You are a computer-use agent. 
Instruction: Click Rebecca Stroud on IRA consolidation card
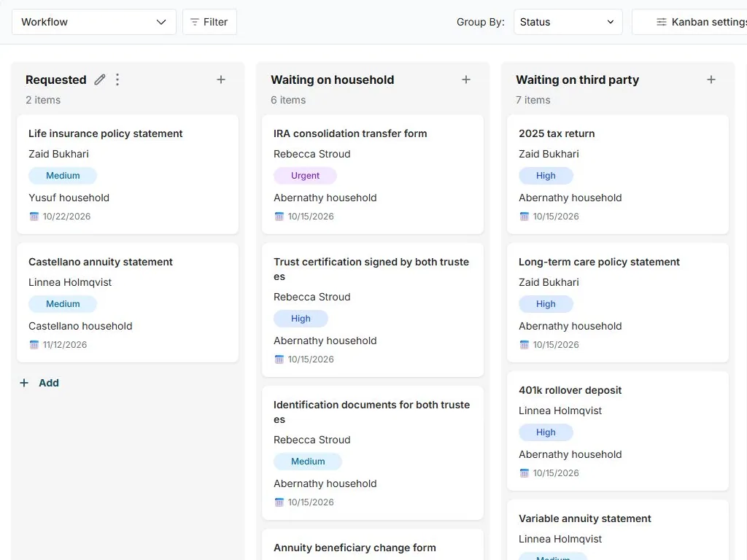(x=312, y=154)
